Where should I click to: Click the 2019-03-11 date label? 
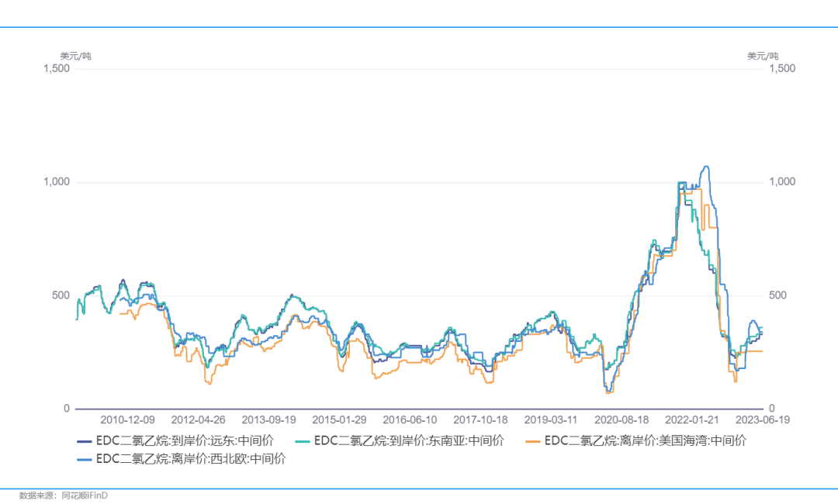pos(551,419)
